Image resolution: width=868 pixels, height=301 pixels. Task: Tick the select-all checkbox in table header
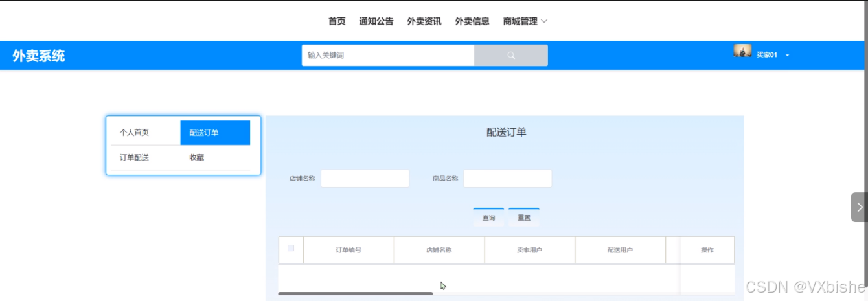291,248
